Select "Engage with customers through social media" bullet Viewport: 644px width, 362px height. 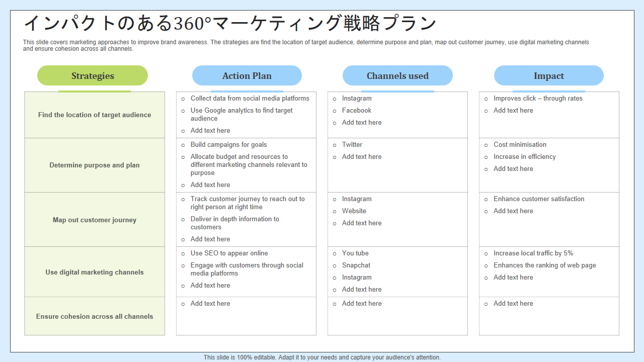pos(247,269)
